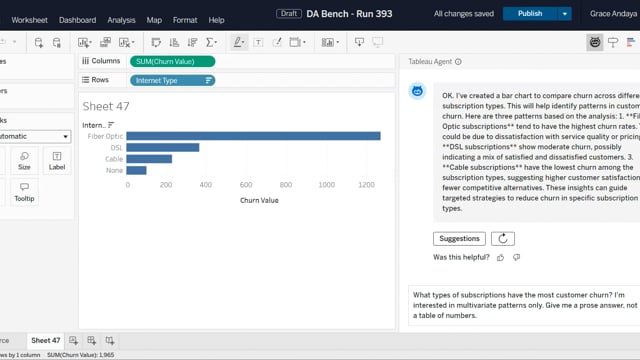The image size is (640, 360).
Task: Click the Tooltip mark card
Action: (24, 192)
